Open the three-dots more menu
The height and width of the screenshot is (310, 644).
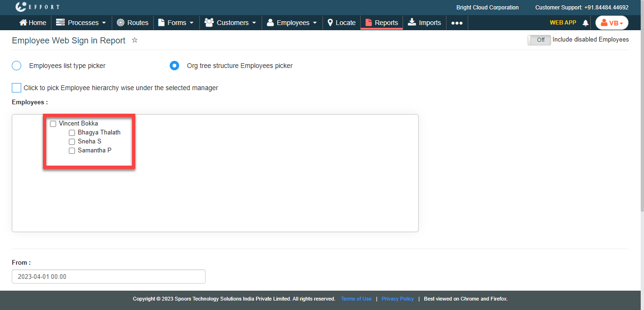point(456,23)
